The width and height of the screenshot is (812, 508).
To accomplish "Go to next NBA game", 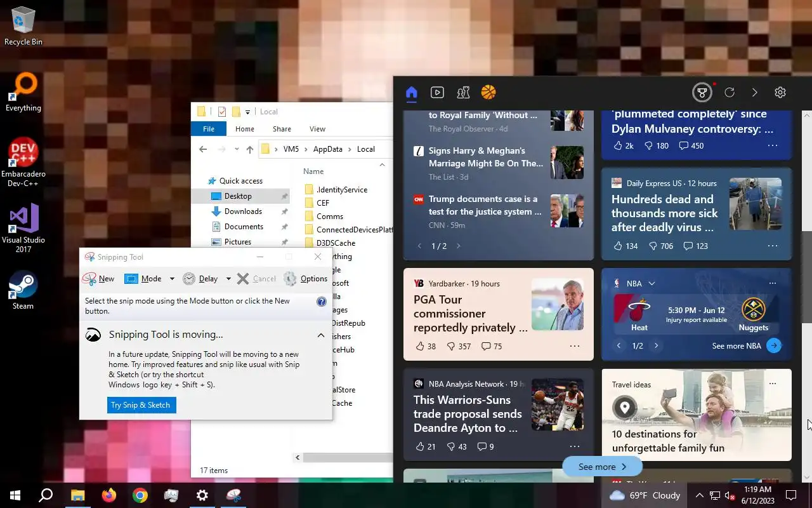I will pyautogui.click(x=657, y=346).
